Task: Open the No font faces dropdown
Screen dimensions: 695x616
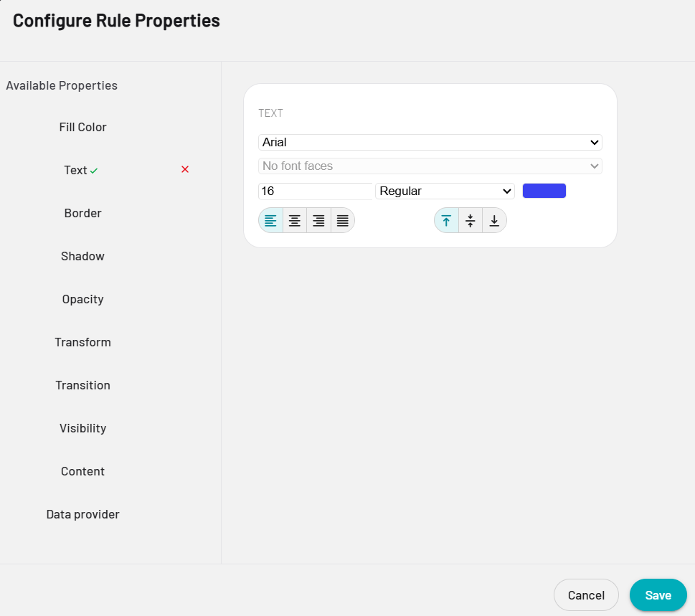Action: click(x=430, y=166)
